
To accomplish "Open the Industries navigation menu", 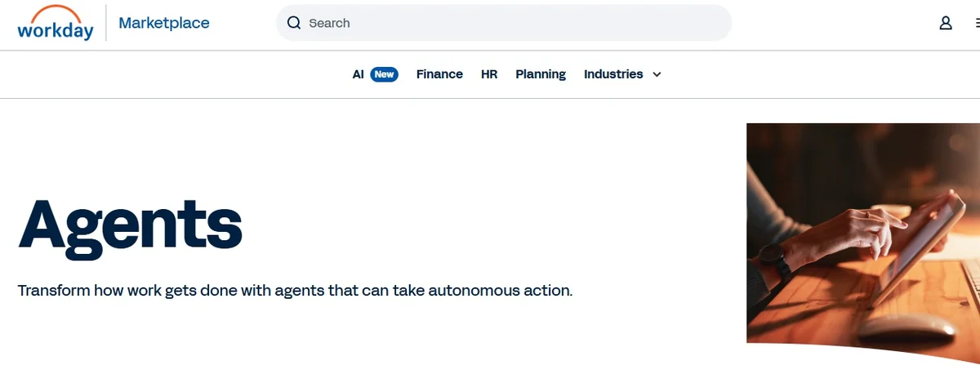I will pos(613,74).
